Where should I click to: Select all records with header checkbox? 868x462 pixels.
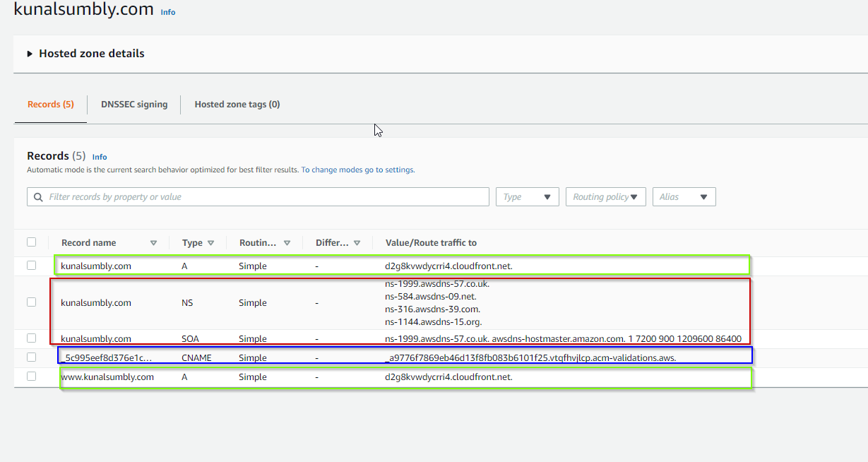pyautogui.click(x=31, y=242)
